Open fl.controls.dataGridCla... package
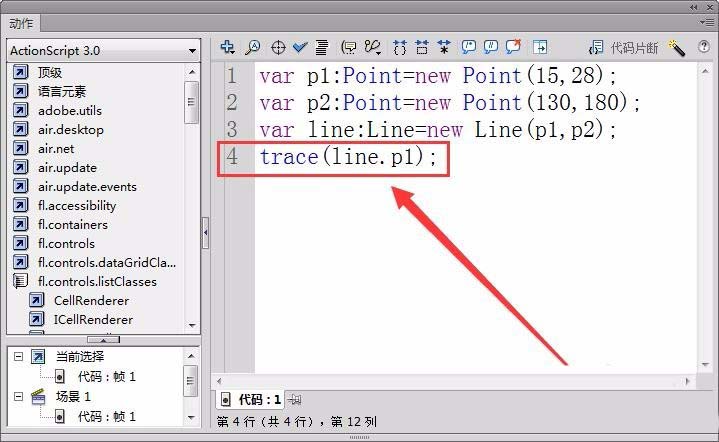719x442 pixels. click(107, 263)
